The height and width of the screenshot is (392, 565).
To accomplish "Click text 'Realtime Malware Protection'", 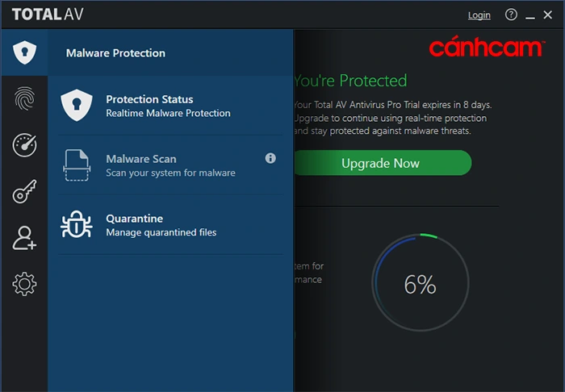I will point(168,113).
